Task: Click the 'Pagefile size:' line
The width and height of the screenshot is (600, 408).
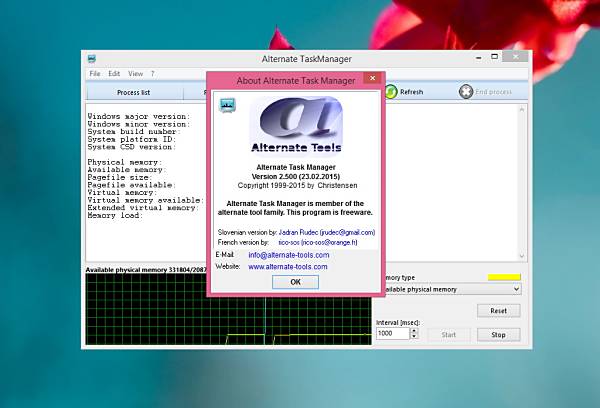Action: tap(120, 177)
